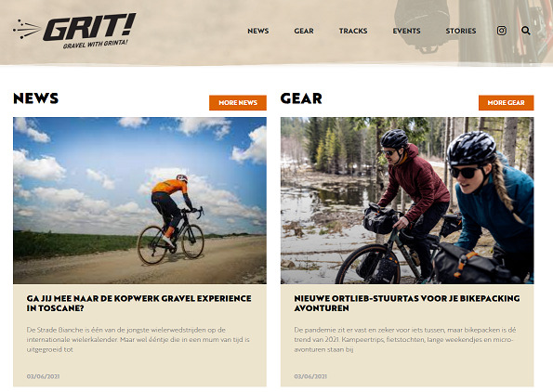The height and width of the screenshot is (392, 553).
Task: Open the Instagram icon link
Action: 502,31
